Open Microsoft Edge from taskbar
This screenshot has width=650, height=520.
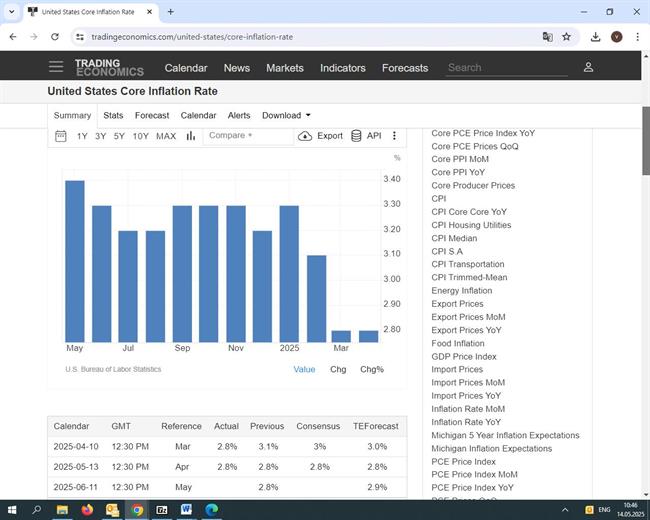(x=211, y=510)
